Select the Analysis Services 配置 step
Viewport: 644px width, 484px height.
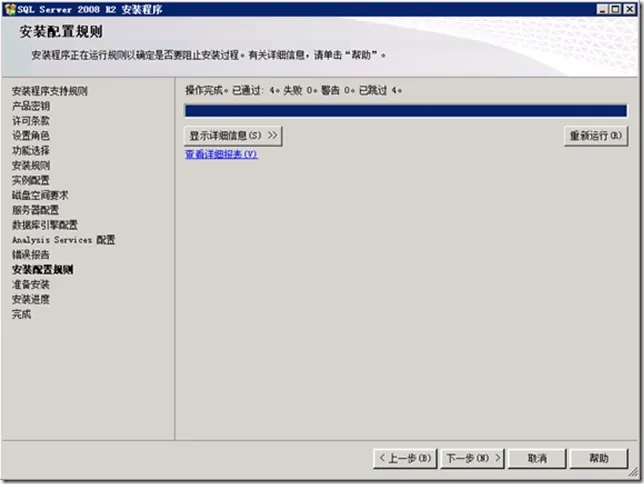click(x=64, y=240)
